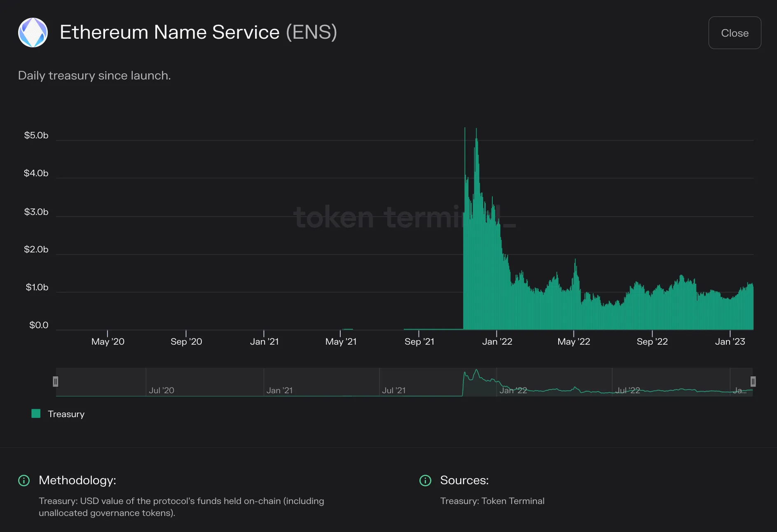The height and width of the screenshot is (532, 777).
Task: Select the Jan '22 x-axis tick label
Action: [497, 342]
